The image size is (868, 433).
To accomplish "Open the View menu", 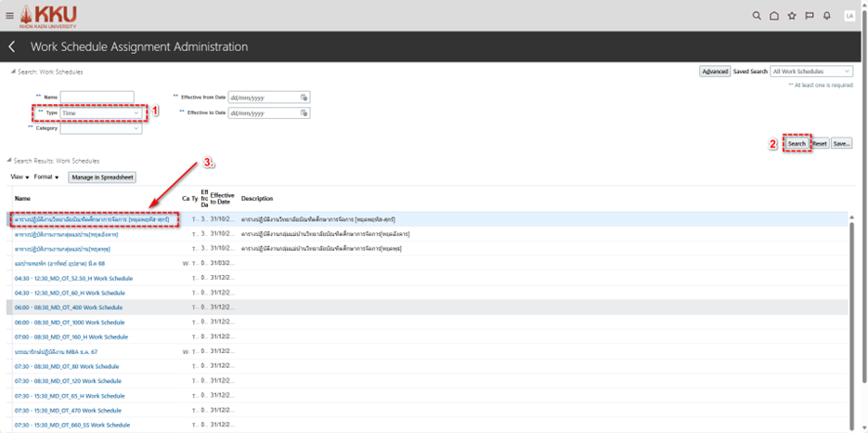I will [19, 177].
